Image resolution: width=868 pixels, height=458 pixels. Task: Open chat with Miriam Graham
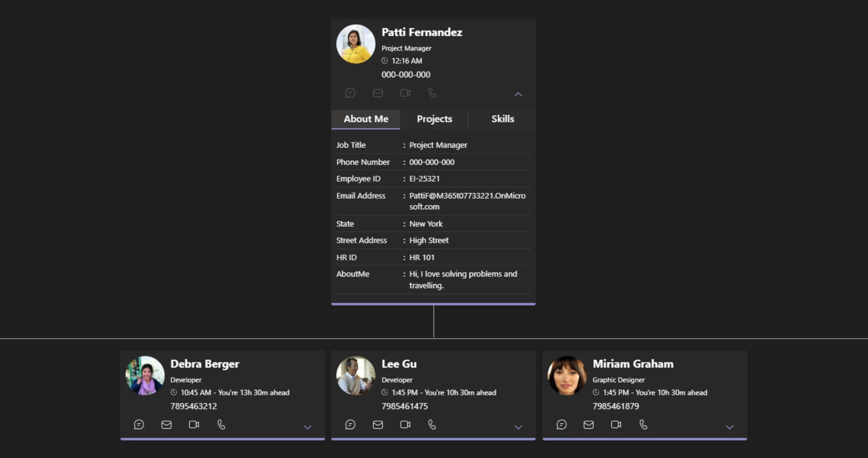(561, 424)
